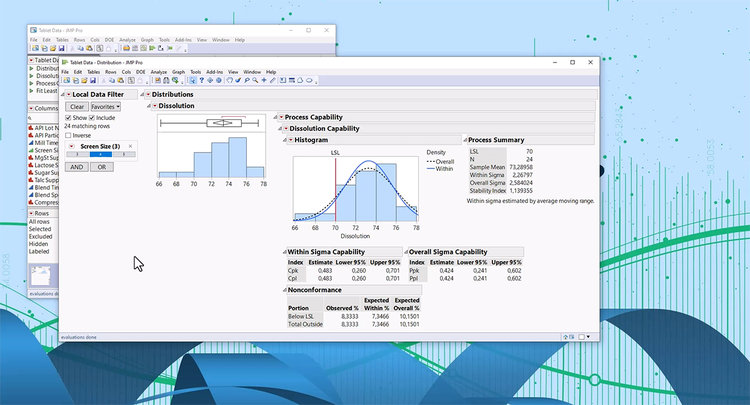Toggle the Show checkbox in data filter
The width and height of the screenshot is (750, 405).
click(68, 118)
